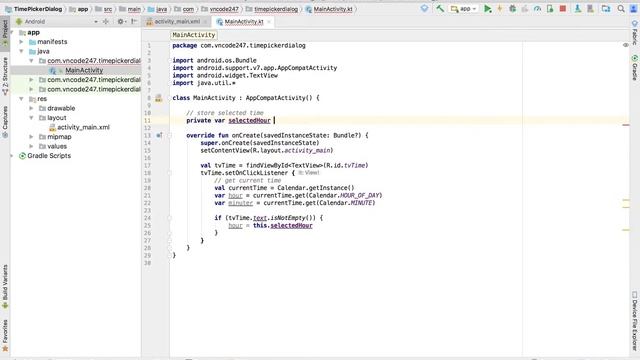Click the scroll-from-source crosshair icon
This screenshot has width=640, height=360.
coord(106,22)
